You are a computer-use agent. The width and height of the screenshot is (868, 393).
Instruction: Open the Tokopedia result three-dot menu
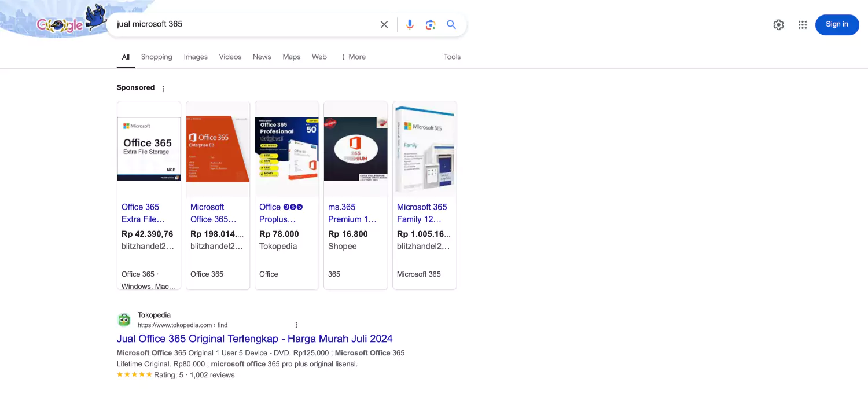[296, 325]
